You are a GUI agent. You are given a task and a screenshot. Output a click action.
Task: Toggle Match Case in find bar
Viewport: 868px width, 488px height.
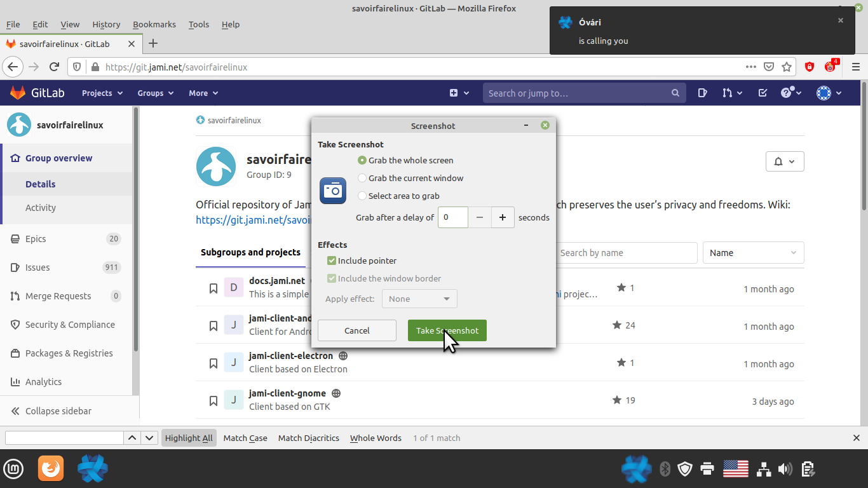(x=245, y=438)
